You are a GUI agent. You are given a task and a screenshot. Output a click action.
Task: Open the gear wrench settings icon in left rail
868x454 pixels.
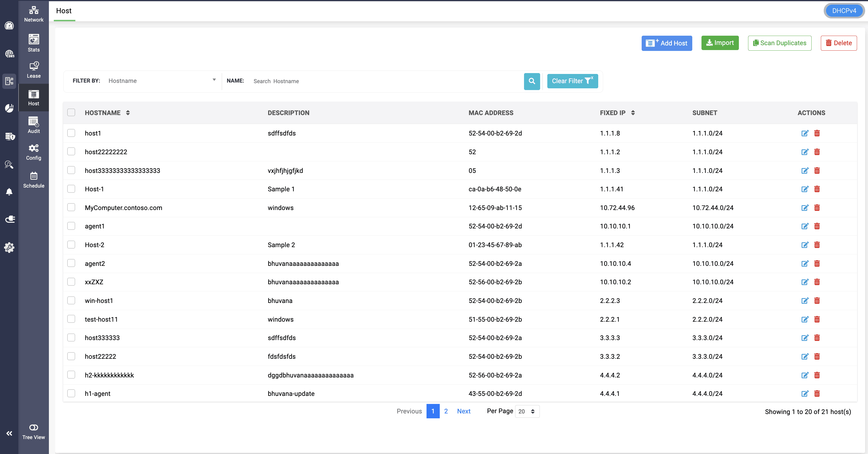[9, 247]
